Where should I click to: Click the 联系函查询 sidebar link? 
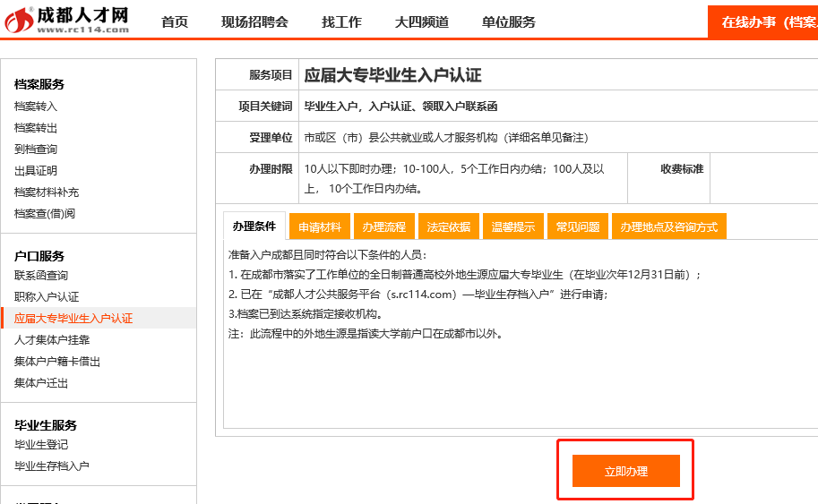pyautogui.click(x=41, y=276)
